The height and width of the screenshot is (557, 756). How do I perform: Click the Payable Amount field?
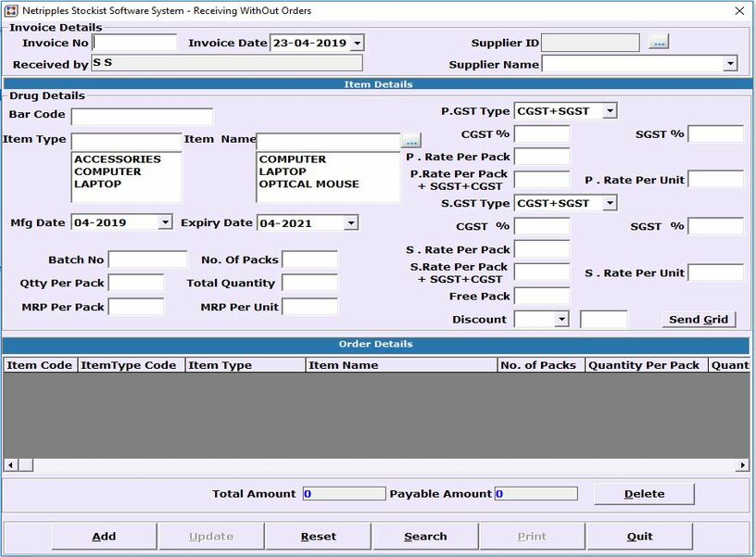coord(536,493)
